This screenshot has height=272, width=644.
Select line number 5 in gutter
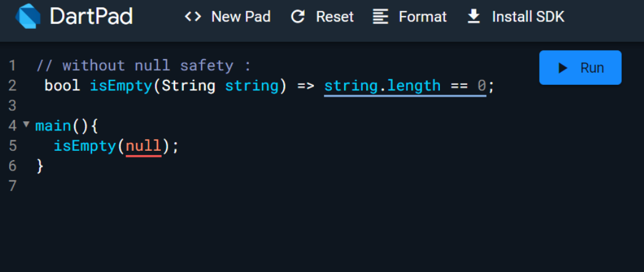point(12,146)
